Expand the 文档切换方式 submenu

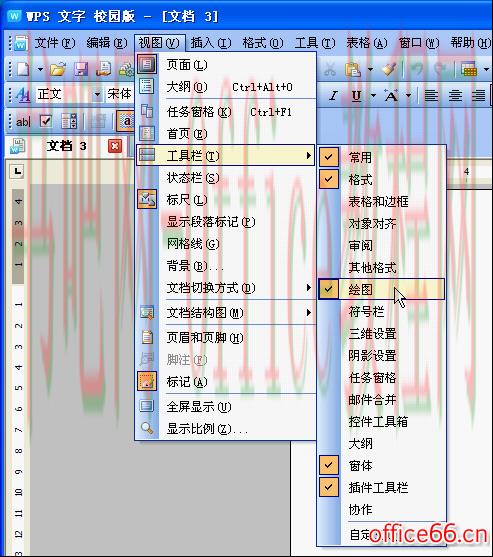click(226, 288)
